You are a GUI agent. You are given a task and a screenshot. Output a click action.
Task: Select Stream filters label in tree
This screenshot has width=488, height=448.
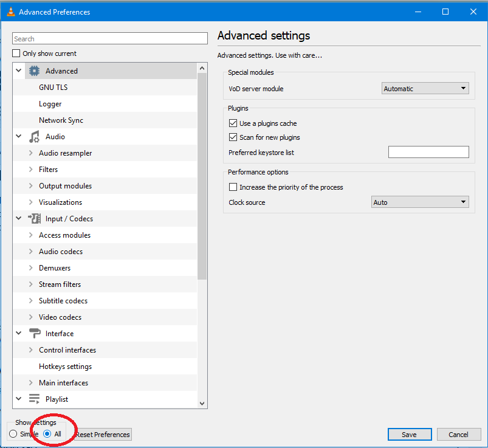point(60,284)
